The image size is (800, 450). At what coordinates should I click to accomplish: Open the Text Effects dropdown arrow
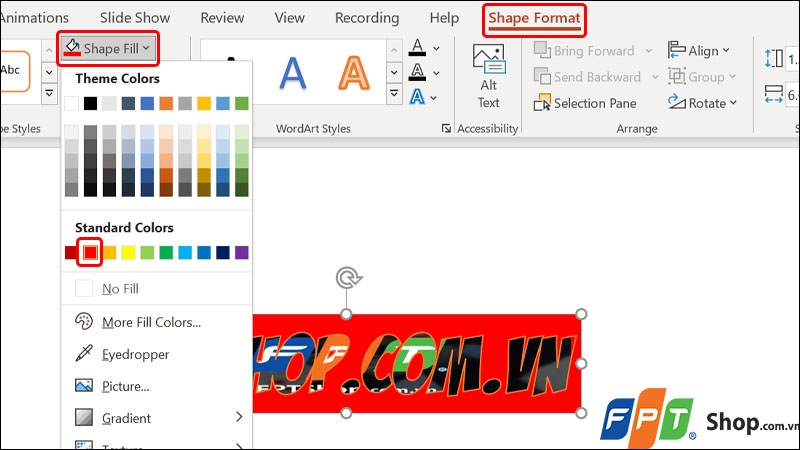point(434,97)
